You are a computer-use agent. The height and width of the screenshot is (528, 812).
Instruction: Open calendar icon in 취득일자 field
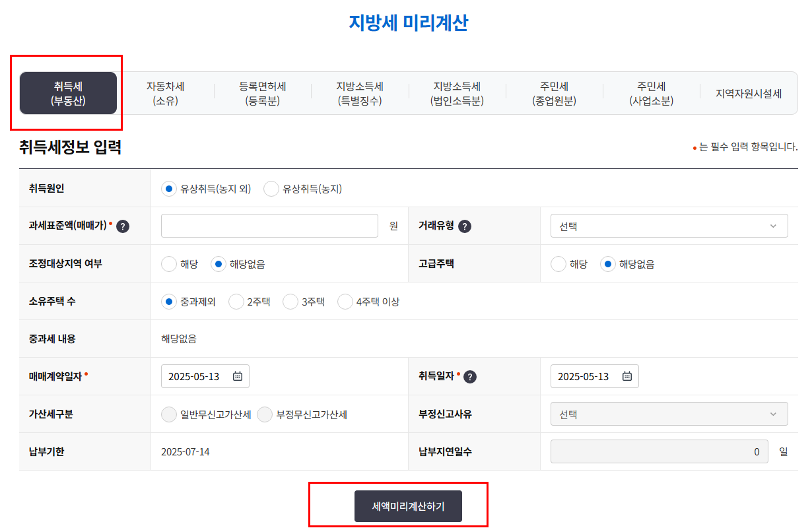click(627, 376)
